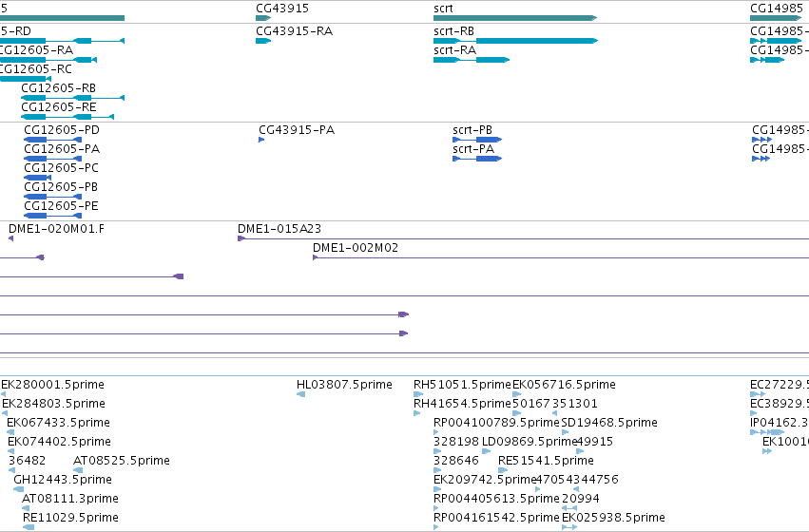This screenshot has width=809, height=532.
Task: Click the CG43915-RA transcript arrow
Action: pyautogui.click(x=263, y=41)
